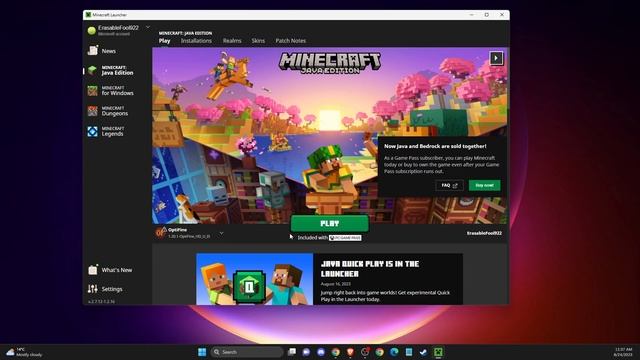The height and width of the screenshot is (360, 640).
Task: Select Minecraft for Windows in sidebar
Action: pos(111,91)
